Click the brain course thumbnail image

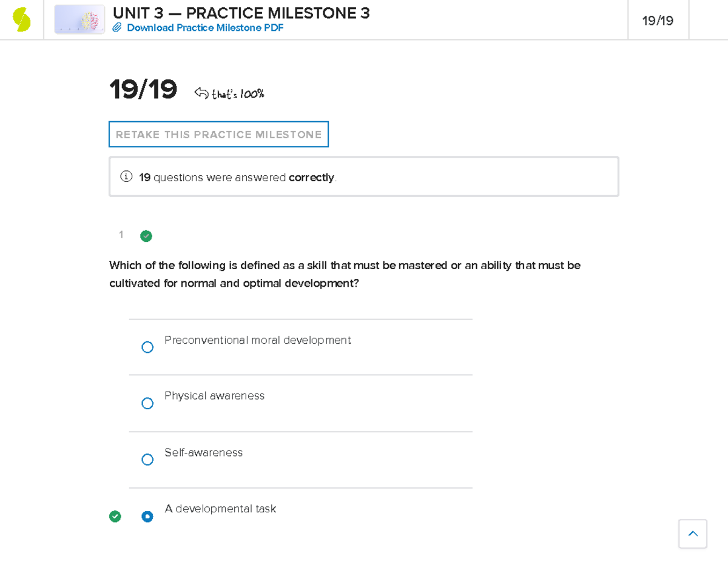pos(79,19)
